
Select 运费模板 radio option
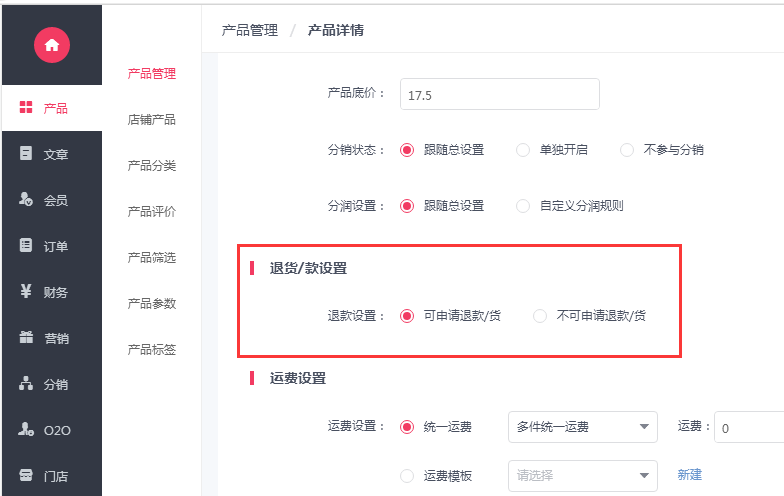click(407, 476)
